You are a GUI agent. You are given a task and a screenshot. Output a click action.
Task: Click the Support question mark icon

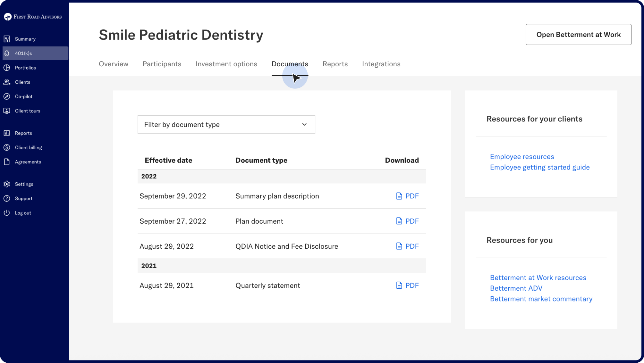[7, 199]
